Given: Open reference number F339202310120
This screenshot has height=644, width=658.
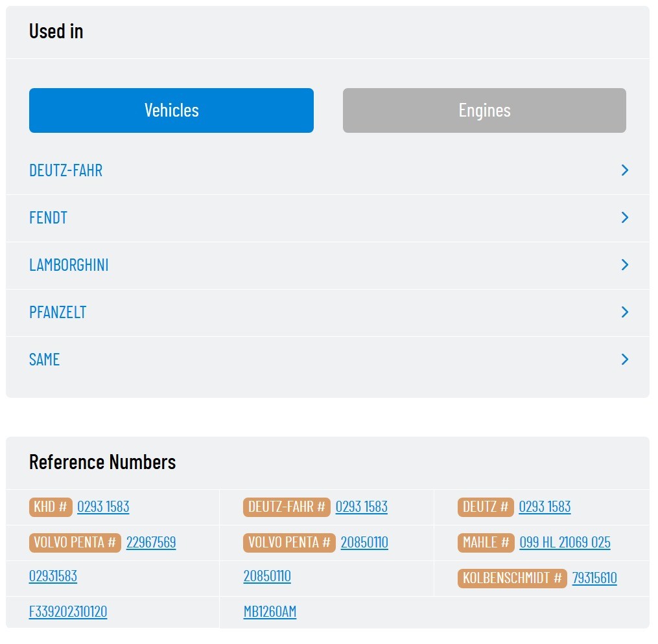Looking at the screenshot, I should coord(68,612).
